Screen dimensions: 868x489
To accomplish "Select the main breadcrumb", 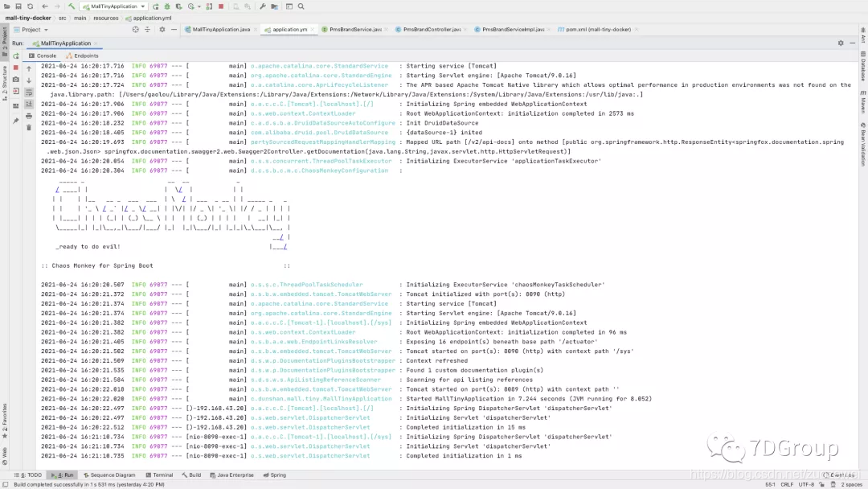I will pos(80,18).
